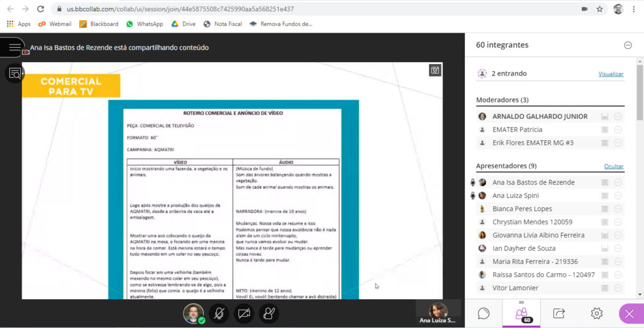The width and height of the screenshot is (644, 328).
Task: Open the attendees panel more options menu
Action: pos(627,45)
